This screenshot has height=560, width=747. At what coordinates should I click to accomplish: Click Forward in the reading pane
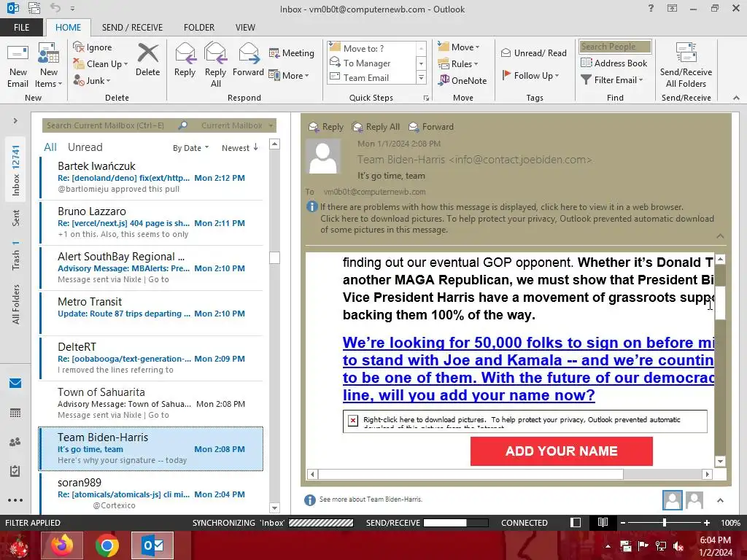(x=431, y=127)
